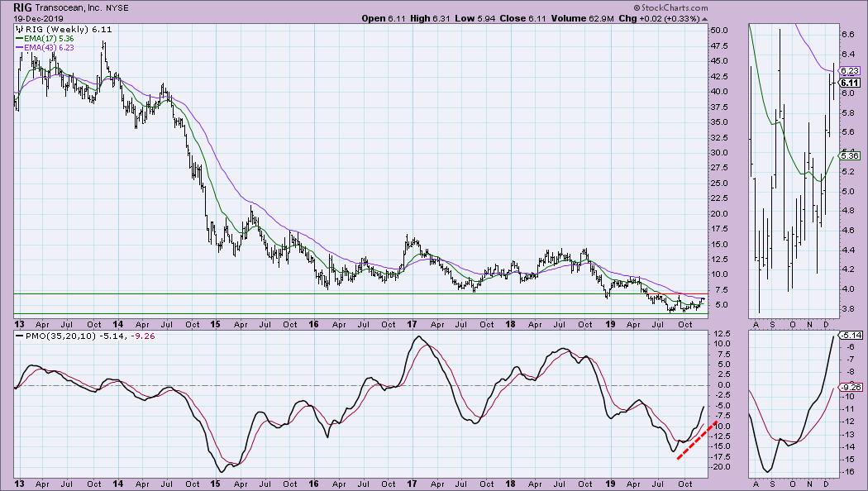Select the Volume 62.9M header value
The image size is (868, 491).
pos(582,18)
